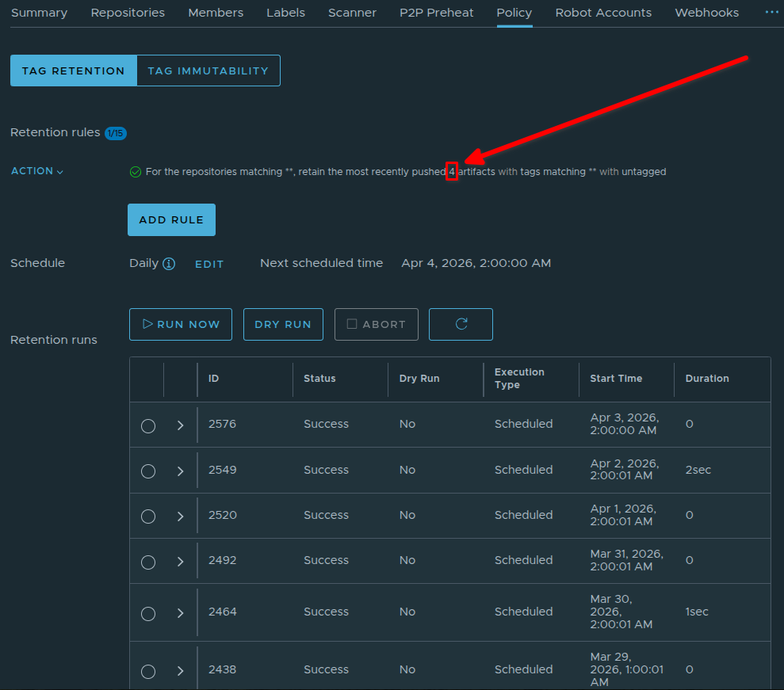Select radio button for run 2492
Image resolution: width=784 pixels, height=690 pixels.
coord(147,562)
